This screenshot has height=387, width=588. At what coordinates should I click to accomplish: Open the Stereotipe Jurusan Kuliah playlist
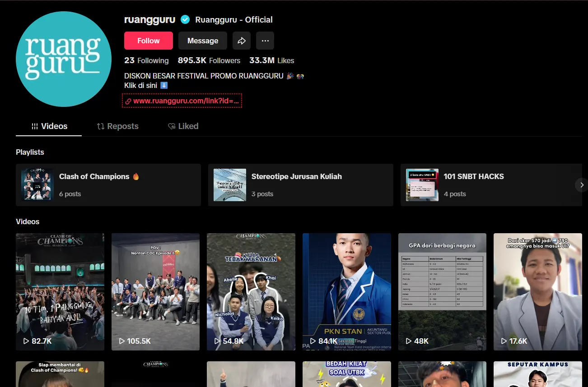301,185
